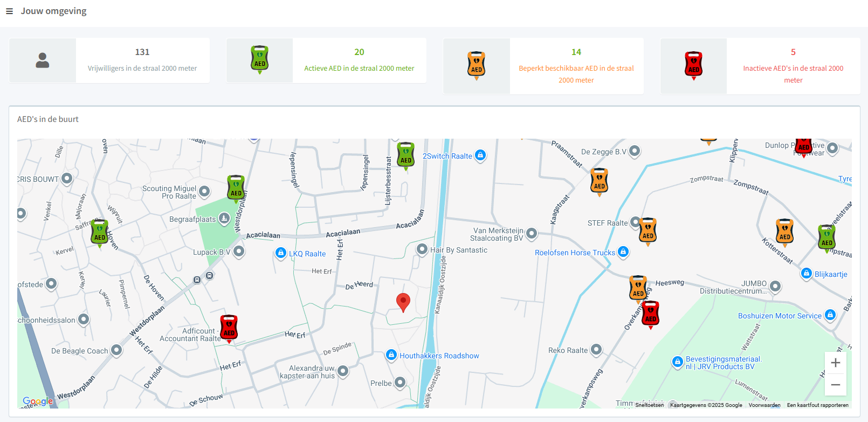Image resolution: width=868 pixels, height=422 pixels.
Task: Select the red AED marker on Overkampsweg
Action: [x=651, y=314]
